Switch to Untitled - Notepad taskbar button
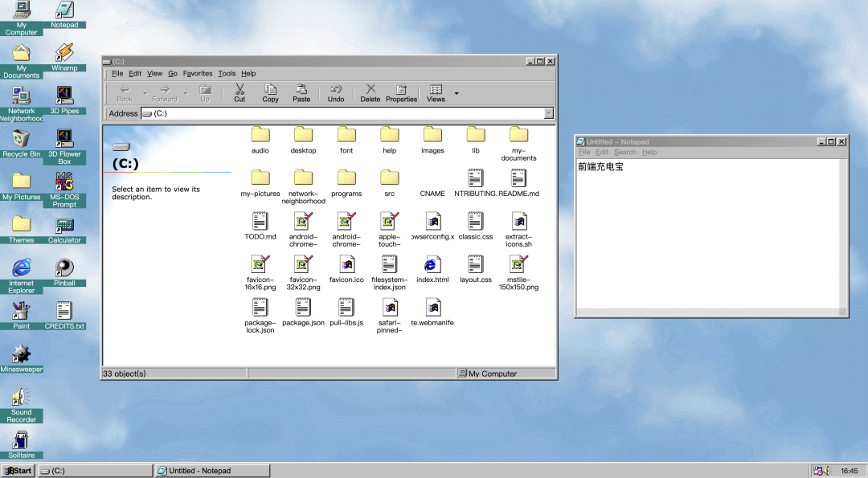Image resolution: width=868 pixels, height=478 pixels. [212, 471]
